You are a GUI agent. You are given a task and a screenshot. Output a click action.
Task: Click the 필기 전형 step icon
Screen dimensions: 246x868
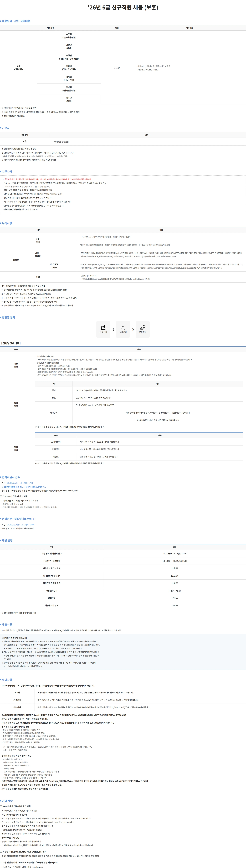tap(123, 329)
